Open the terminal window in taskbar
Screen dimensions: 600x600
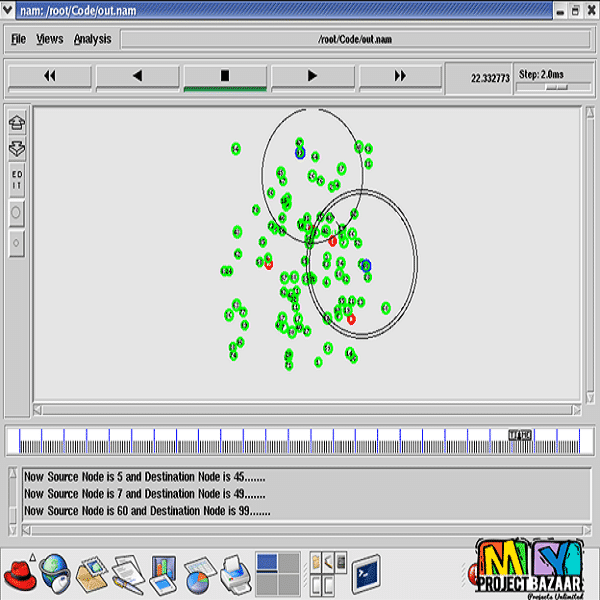coord(366,573)
